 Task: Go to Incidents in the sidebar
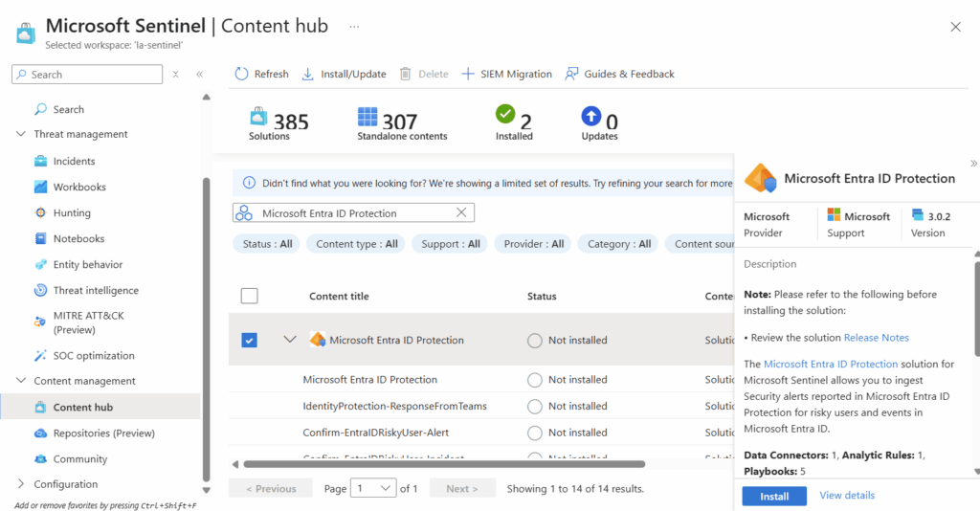coord(74,161)
